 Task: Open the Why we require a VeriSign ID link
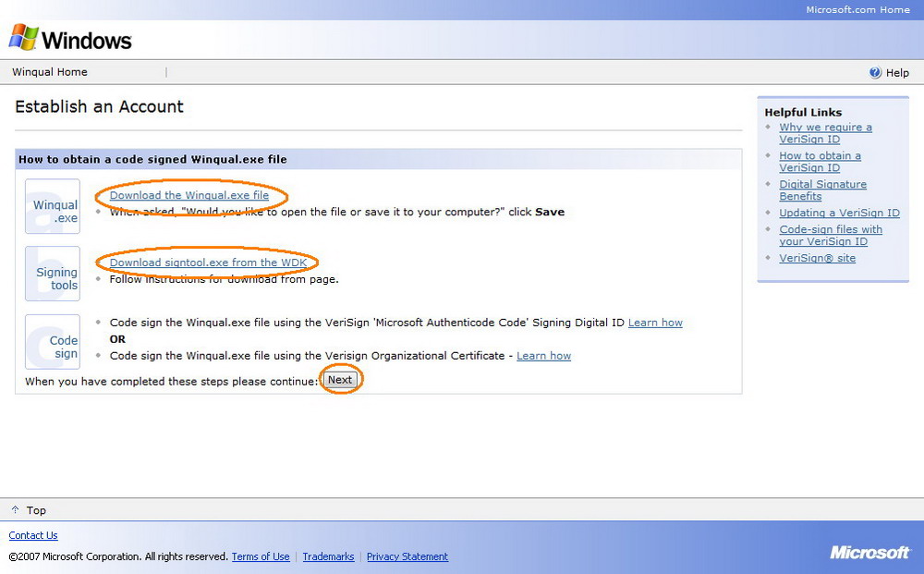[825, 133]
